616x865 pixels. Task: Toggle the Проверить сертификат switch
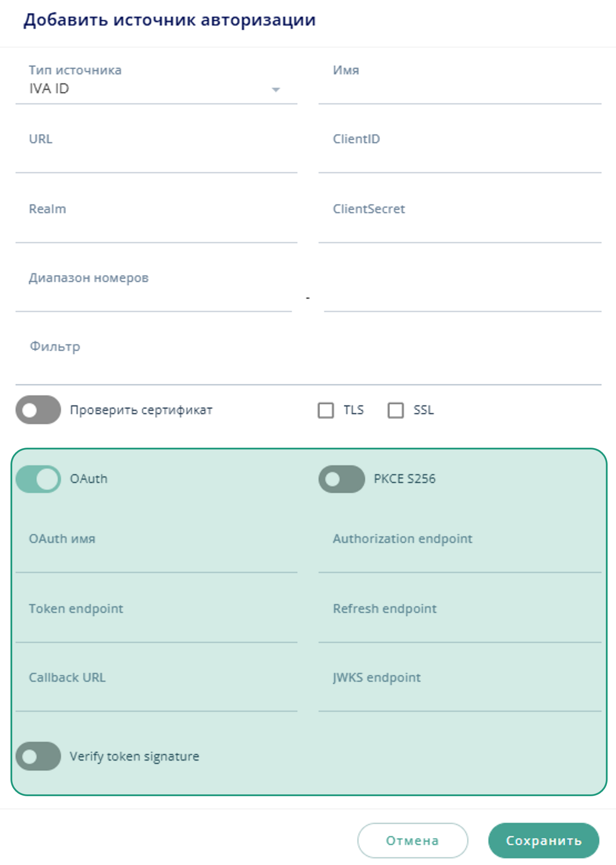tap(38, 410)
